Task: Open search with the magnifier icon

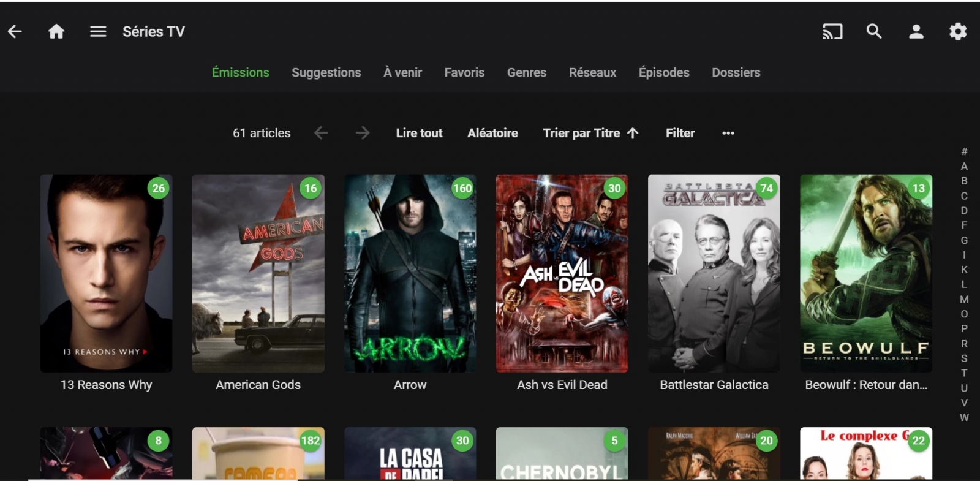Action: coord(874,31)
